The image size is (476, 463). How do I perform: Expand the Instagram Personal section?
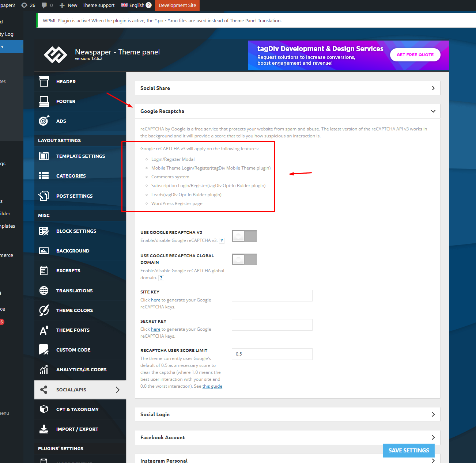(x=287, y=459)
